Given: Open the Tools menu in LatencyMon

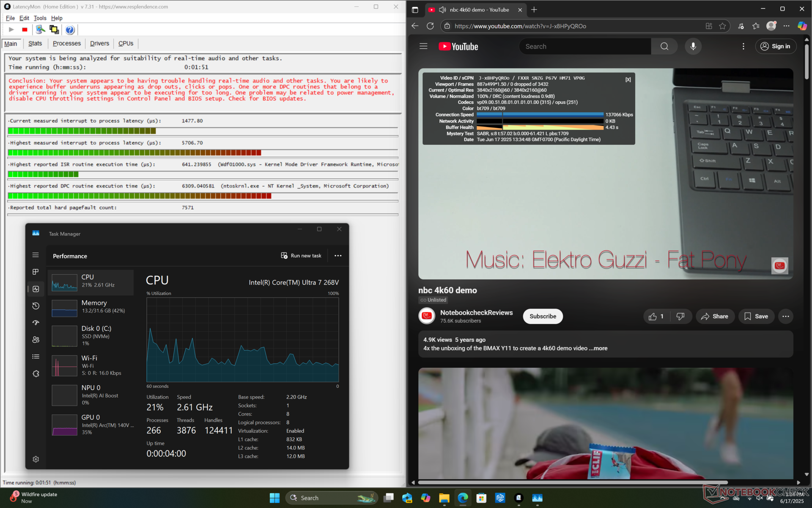Looking at the screenshot, I should click(40, 18).
